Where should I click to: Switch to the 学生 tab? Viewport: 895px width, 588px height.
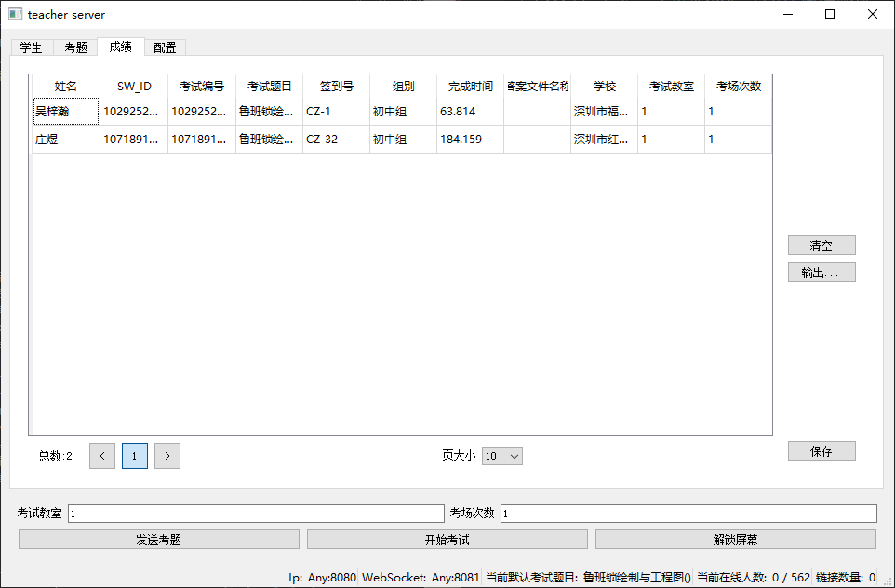[32, 47]
